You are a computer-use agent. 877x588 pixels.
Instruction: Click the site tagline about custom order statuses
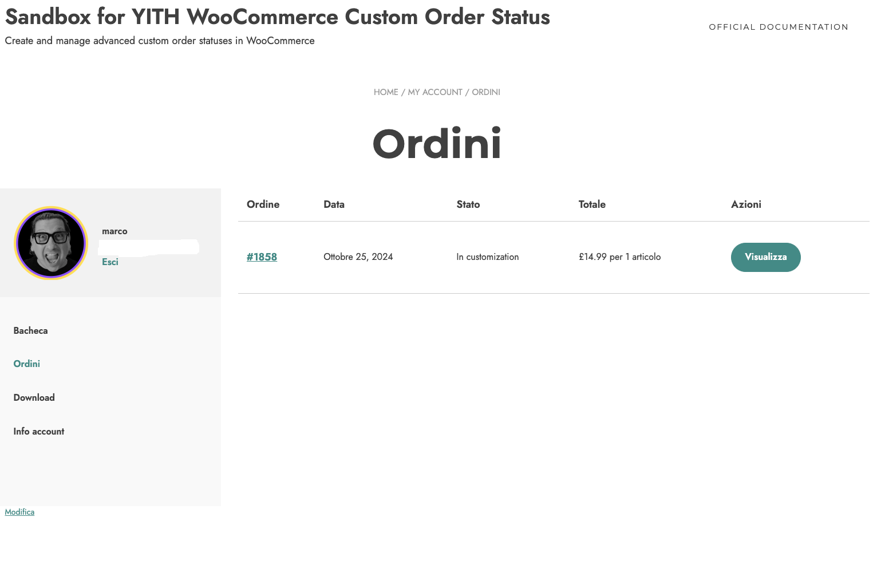click(x=160, y=41)
